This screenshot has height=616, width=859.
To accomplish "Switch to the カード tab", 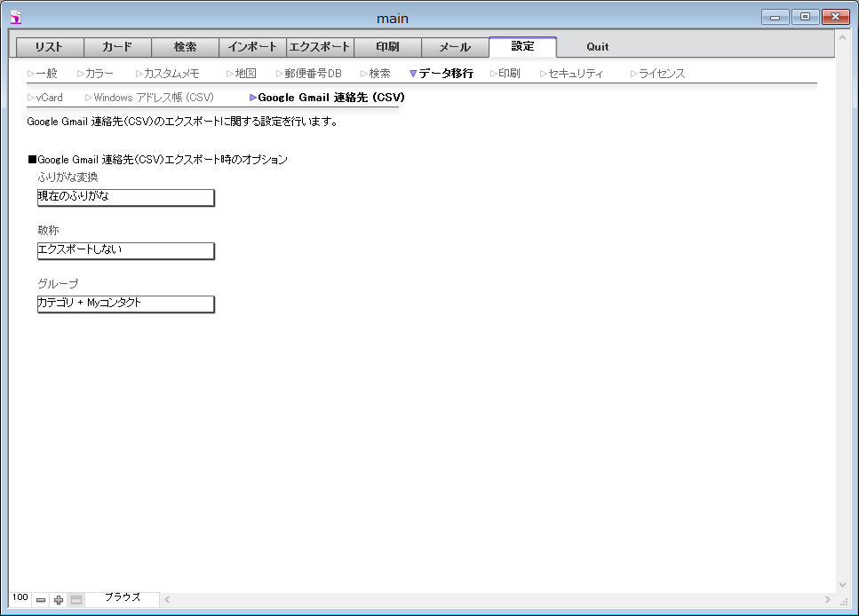I will tap(117, 47).
